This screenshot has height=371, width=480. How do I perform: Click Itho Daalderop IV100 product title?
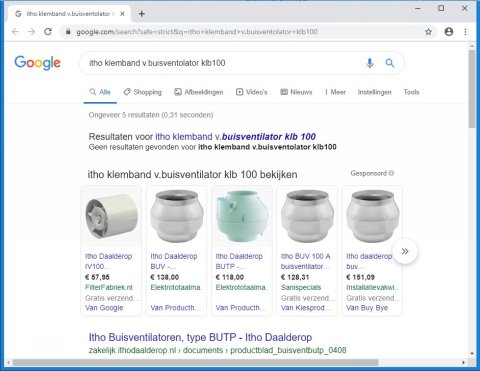click(x=109, y=261)
